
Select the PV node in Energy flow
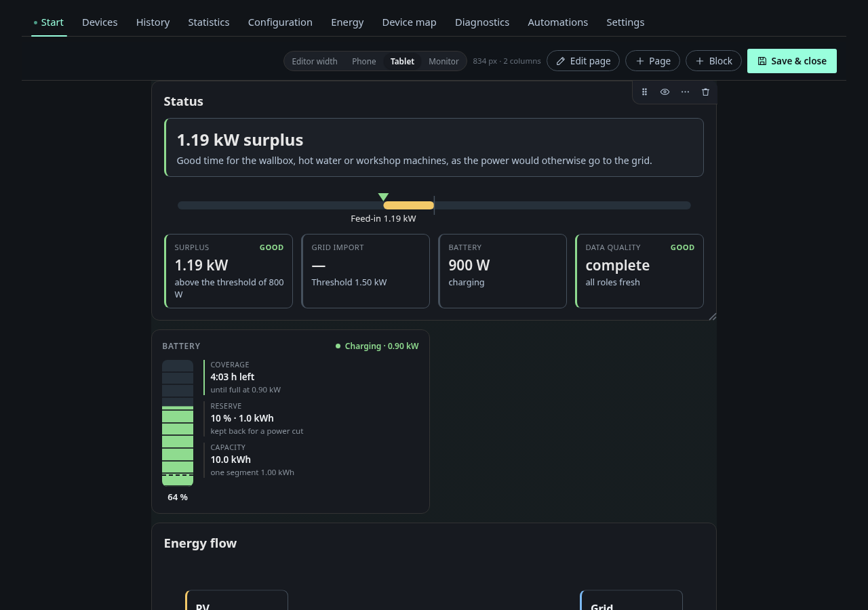pos(237,601)
